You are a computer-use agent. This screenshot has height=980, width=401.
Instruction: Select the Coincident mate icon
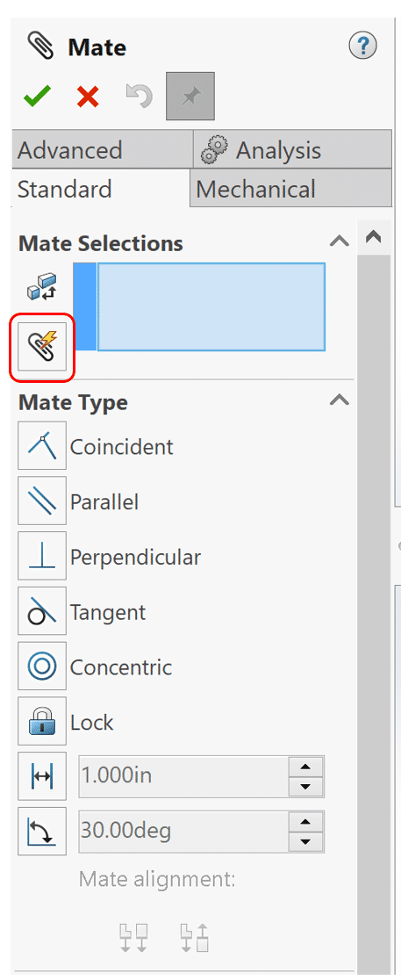[42, 445]
